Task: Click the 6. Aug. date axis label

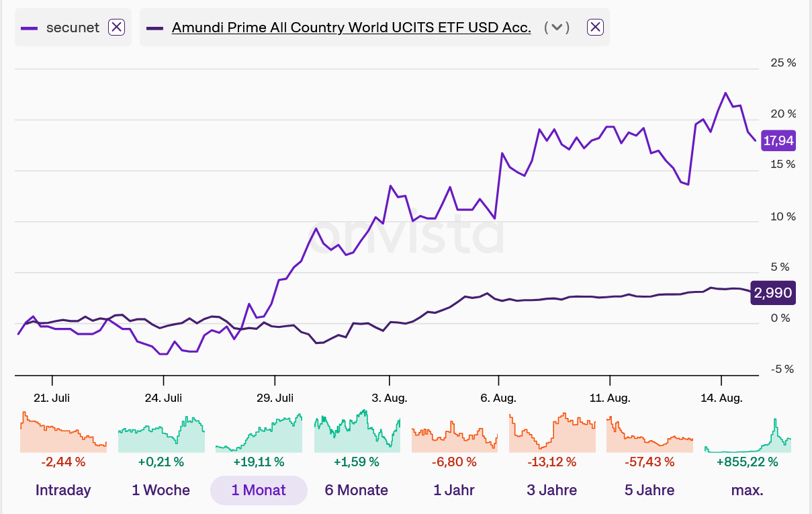Action: point(498,398)
